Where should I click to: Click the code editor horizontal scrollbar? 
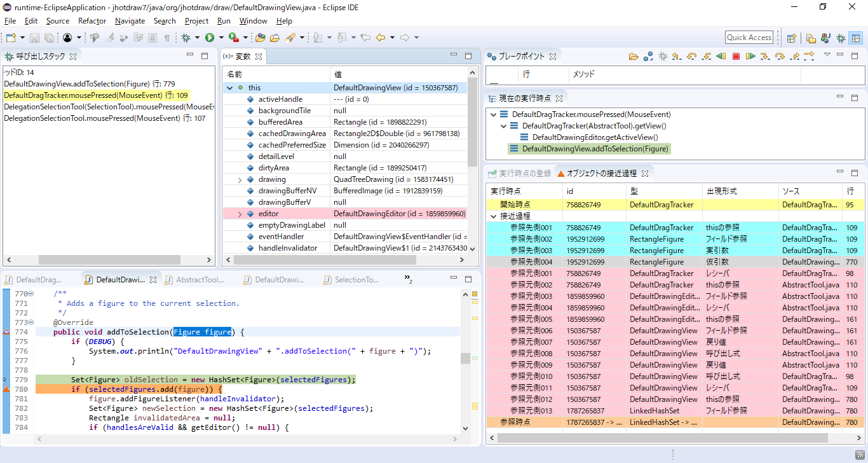[x=248, y=439]
